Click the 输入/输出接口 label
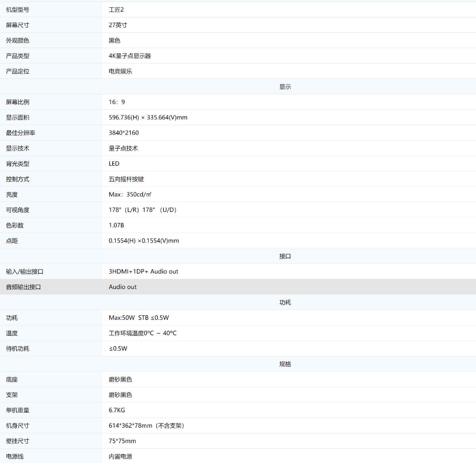The height and width of the screenshot is (463, 476). pos(25,272)
